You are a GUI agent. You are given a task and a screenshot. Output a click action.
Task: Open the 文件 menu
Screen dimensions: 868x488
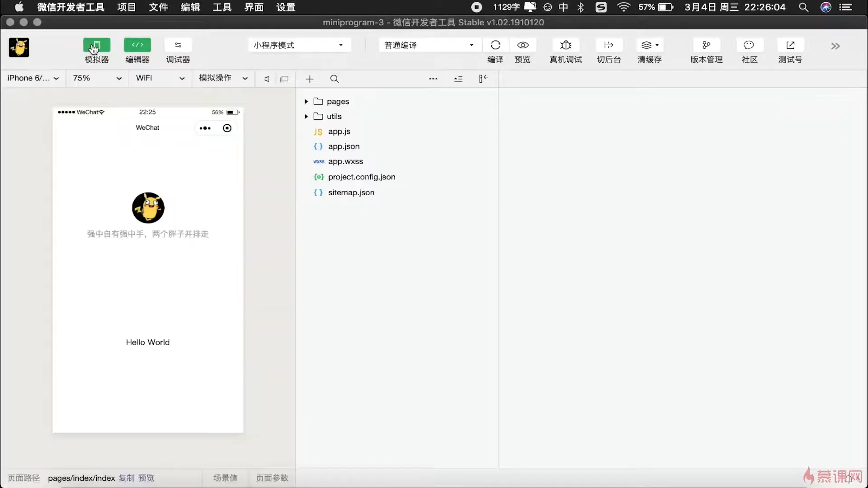click(x=158, y=7)
